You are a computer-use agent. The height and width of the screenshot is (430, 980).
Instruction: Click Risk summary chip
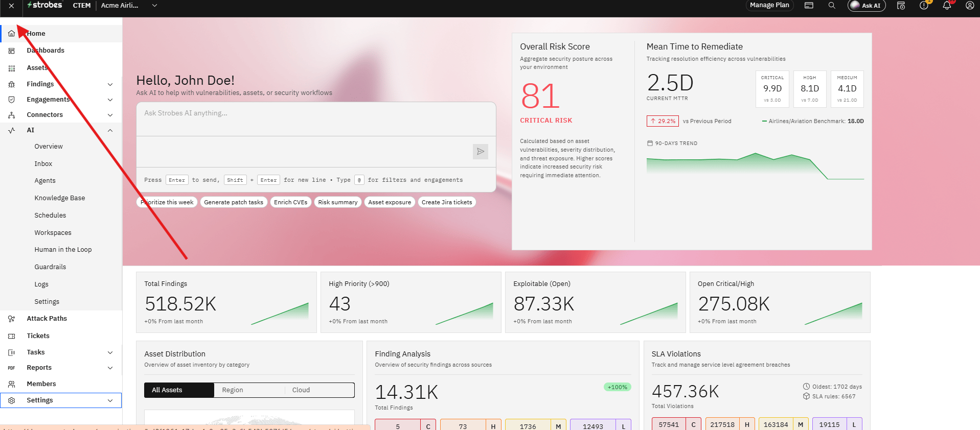(338, 202)
